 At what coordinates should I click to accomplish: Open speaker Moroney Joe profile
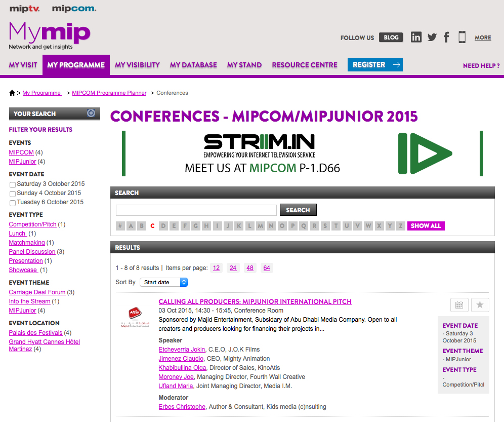[176, 376]
